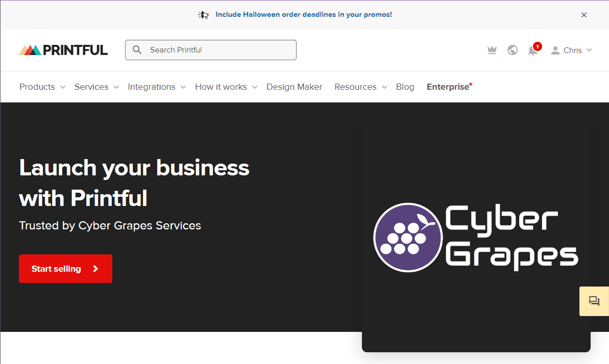The image size is (609, 364).
Task: Open the globe language selector icon
Action: click(x=513, y=50)
